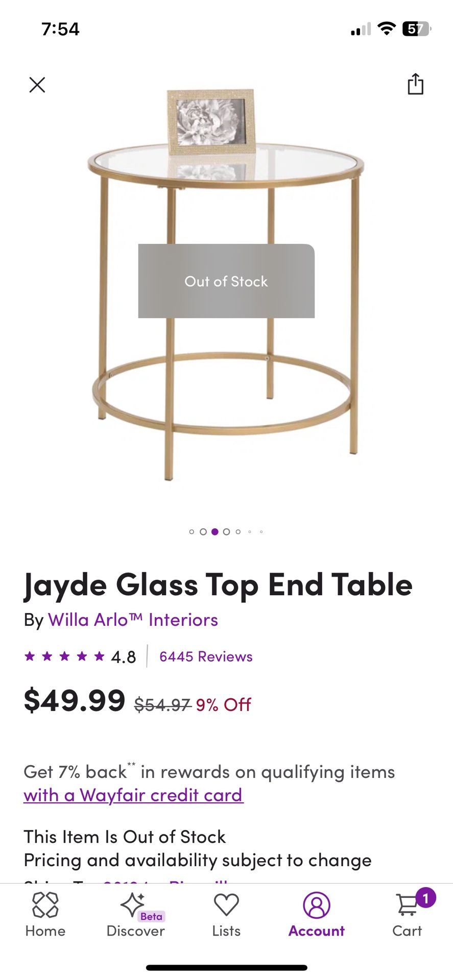The height and width of the screenshot is (980, 453).
Task: Open Willa Arlo Interiors brand link
Action: pyautogui.click(x=133, y=620)
